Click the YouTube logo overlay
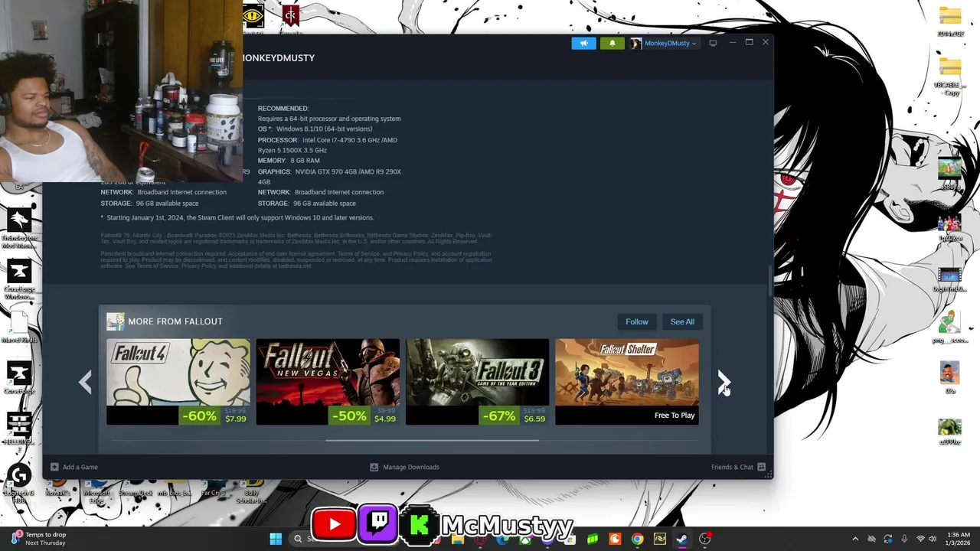 (334, 524)
